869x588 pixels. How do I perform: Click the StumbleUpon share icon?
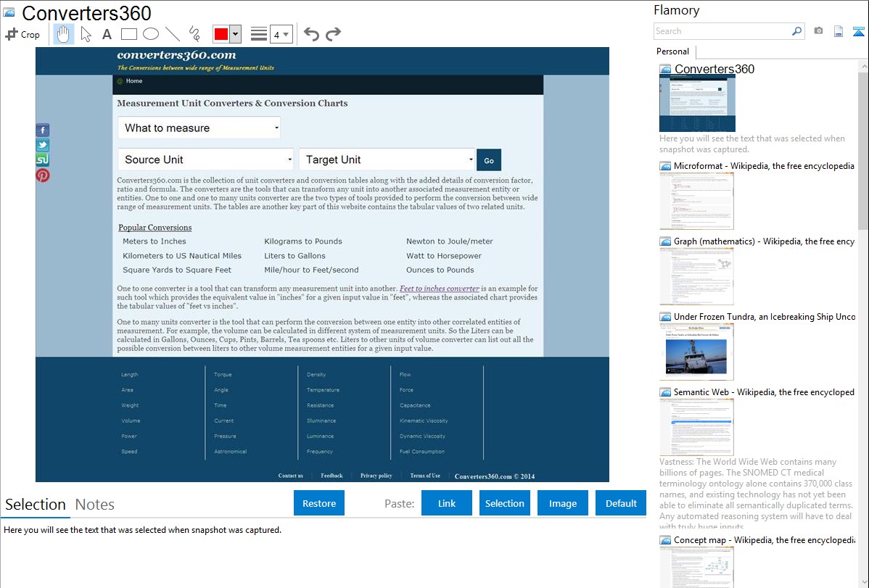(43, 160)
